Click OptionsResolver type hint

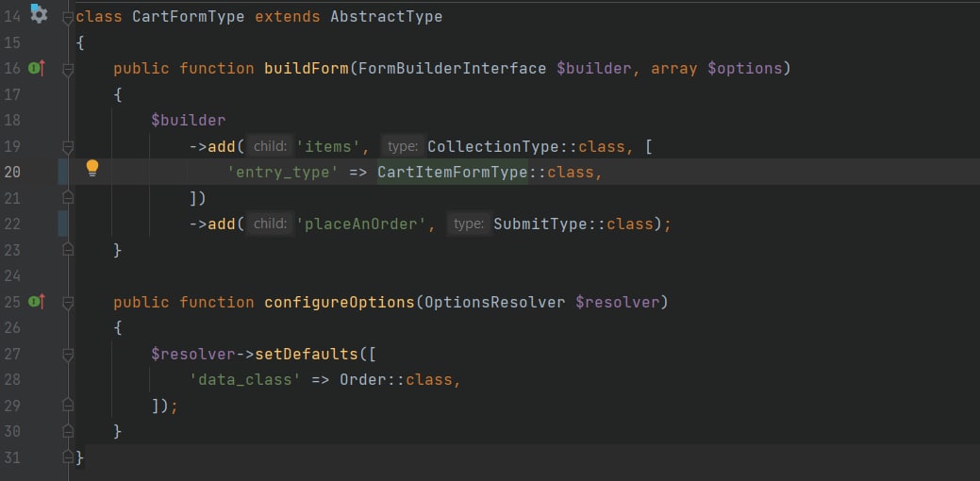pyautogui.click(x=494, y=303)
